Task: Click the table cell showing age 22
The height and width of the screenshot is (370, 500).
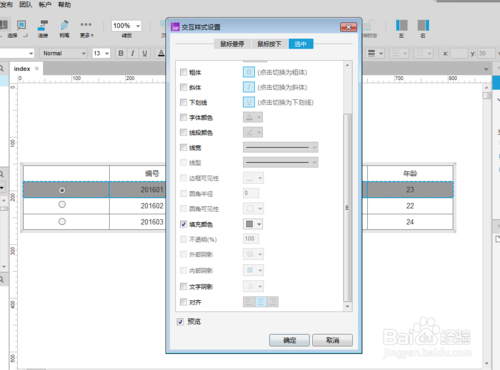Action: click(410, 206)
